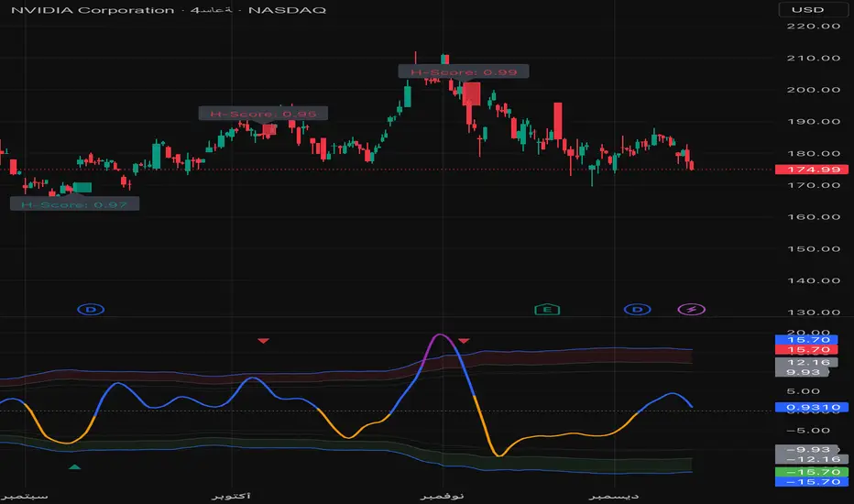The height and width of the screenshot is (504, 854).
Task: Click the December dividend D marker
Action: 637,310
